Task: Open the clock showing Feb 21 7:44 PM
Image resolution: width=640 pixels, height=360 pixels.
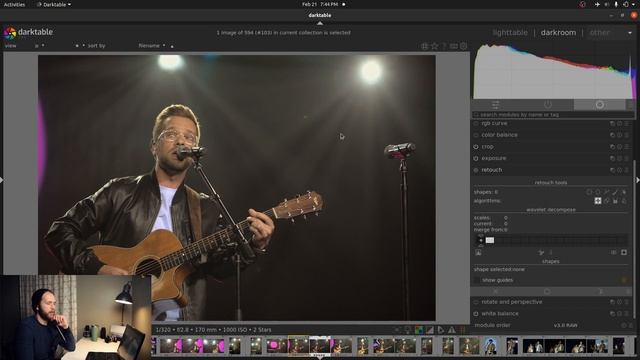Action: [320, 4]
